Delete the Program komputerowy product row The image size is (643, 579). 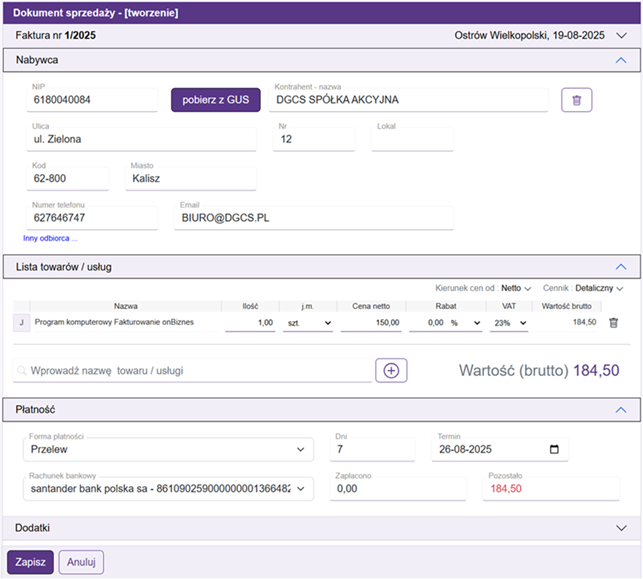pos(614,323)
